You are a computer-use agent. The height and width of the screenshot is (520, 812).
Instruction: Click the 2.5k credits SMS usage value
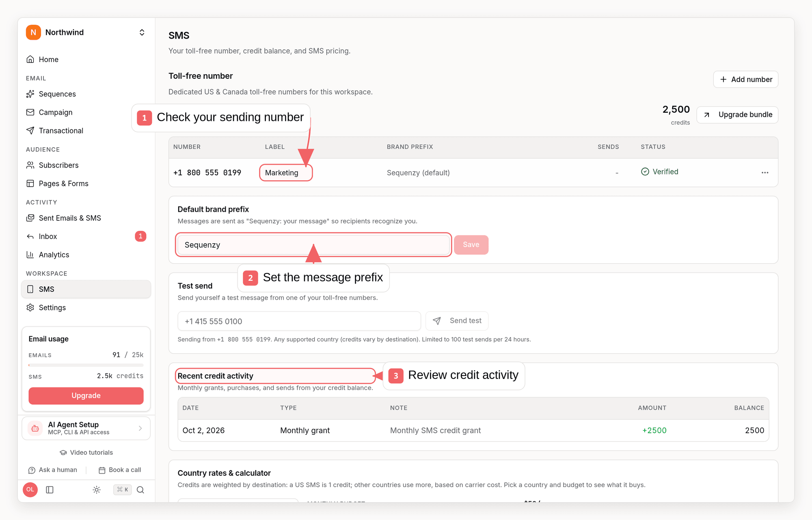[x=120, y=376]
